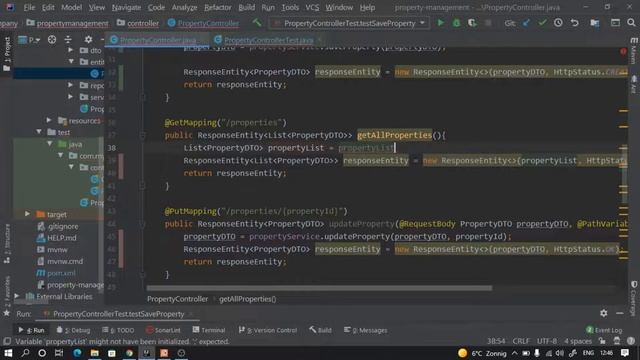
Task: Click the 4 spaces indent setting
Action: [578, 341]
